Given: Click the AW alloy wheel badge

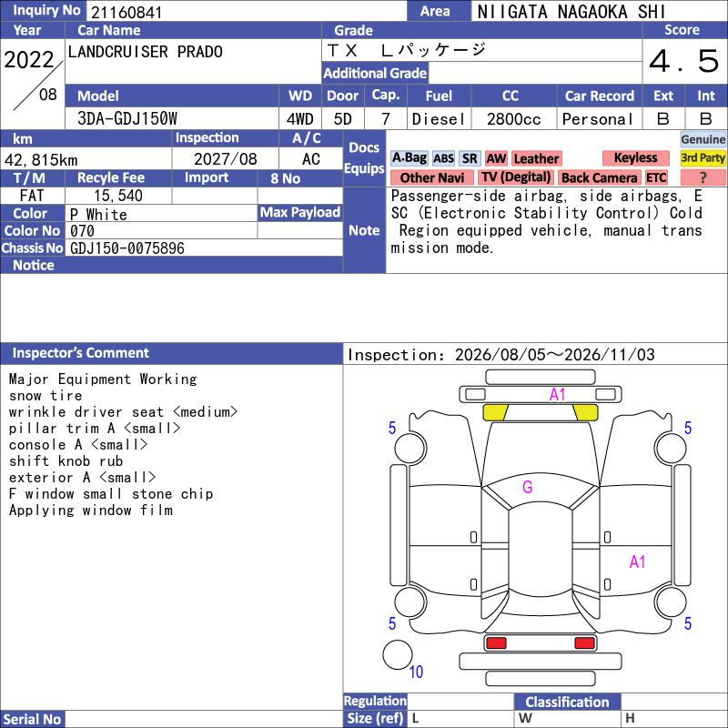Looking at the screenshot, I should point(496,158).
